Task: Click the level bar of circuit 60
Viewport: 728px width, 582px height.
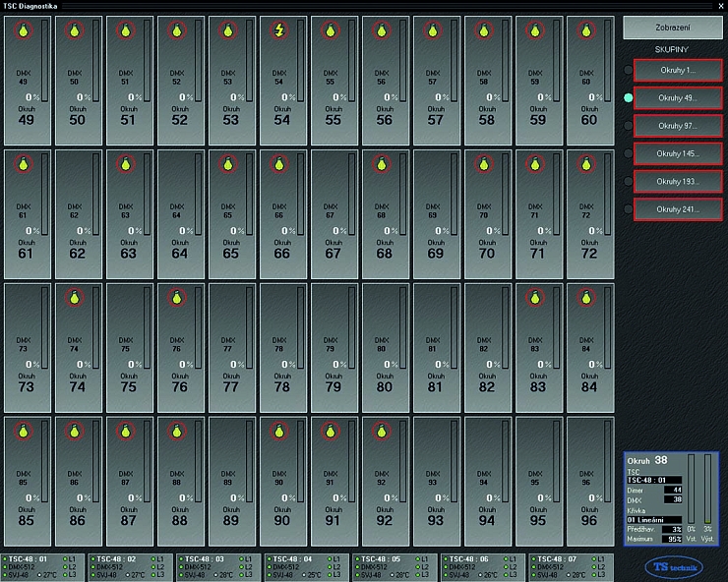Action: pyautogui.click(x=608, y=61)
